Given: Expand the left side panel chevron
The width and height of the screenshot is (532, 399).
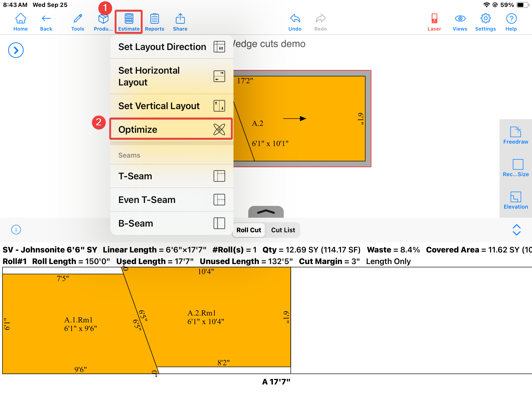Looking at the screenshot, I should (16, 50).
